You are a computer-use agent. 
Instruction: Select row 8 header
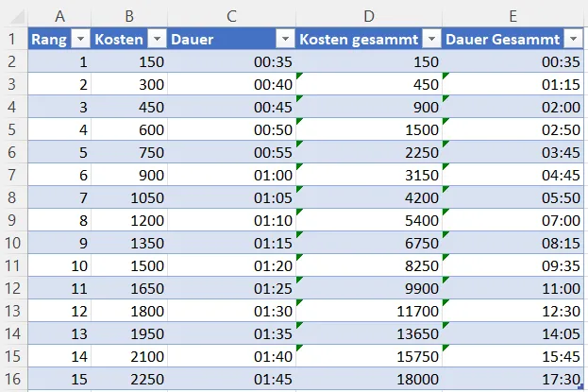[13, 197]
